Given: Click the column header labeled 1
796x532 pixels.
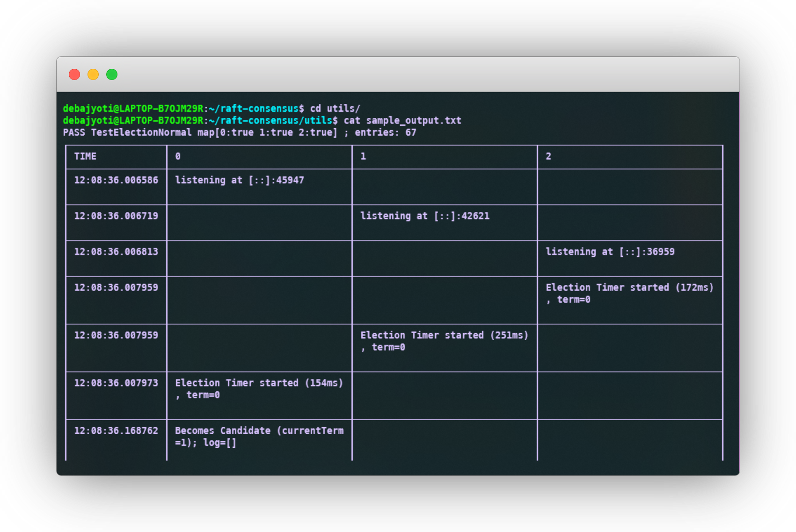Looking at the screenshot, I should [x=363, y=156].
